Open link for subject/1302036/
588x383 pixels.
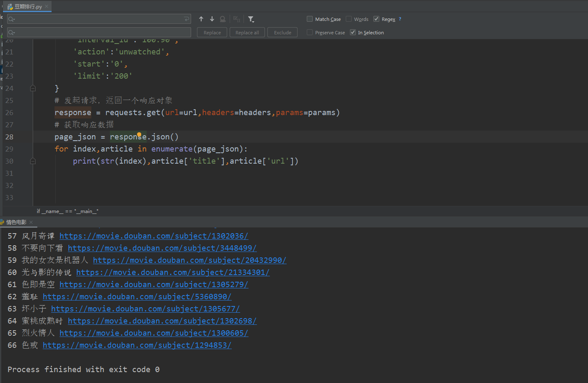[154, 236]
